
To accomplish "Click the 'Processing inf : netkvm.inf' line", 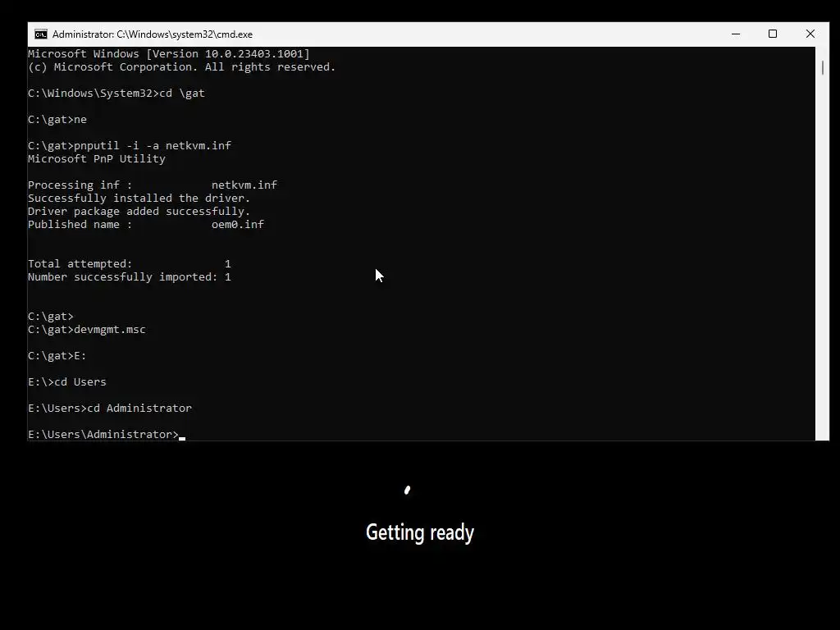I will pos(153,185).
